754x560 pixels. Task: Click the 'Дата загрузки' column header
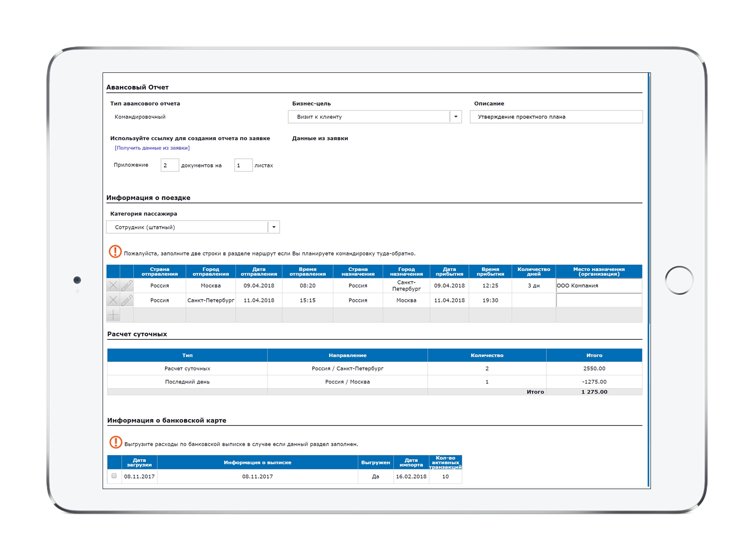(139, 462)
